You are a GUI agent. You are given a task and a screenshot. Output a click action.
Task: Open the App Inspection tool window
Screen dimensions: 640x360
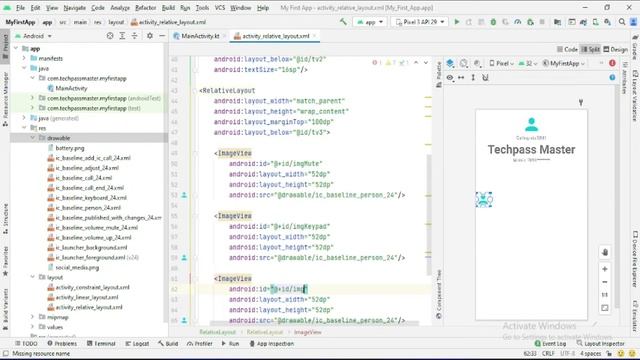[271, 344]
